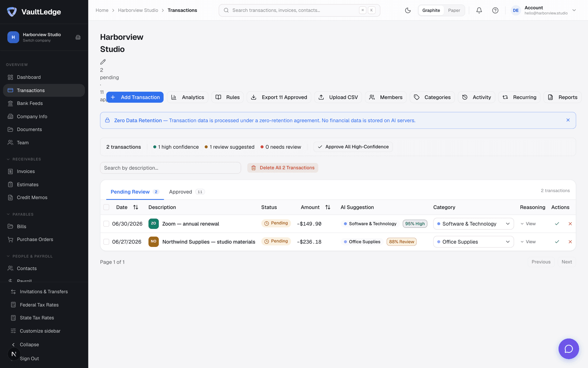
Task: Expand View reasoning for Zoom row
Action: (528, 224)
